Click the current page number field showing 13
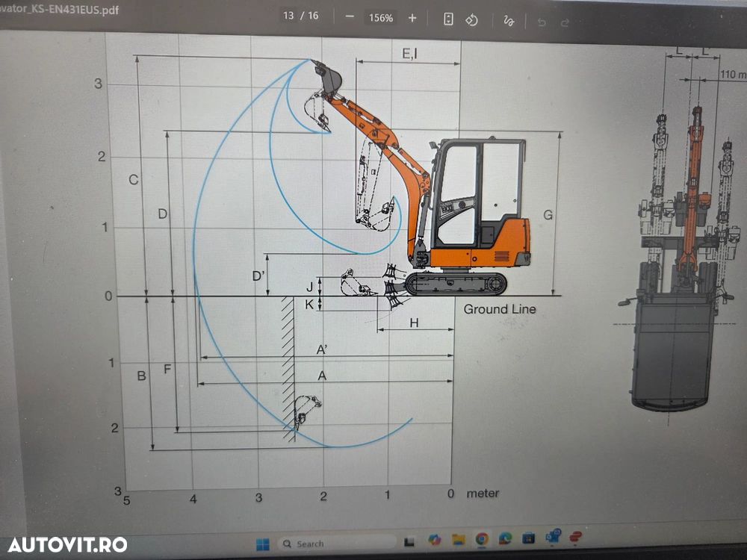This screenshot has height=560, width=747. tap(288, 15)
